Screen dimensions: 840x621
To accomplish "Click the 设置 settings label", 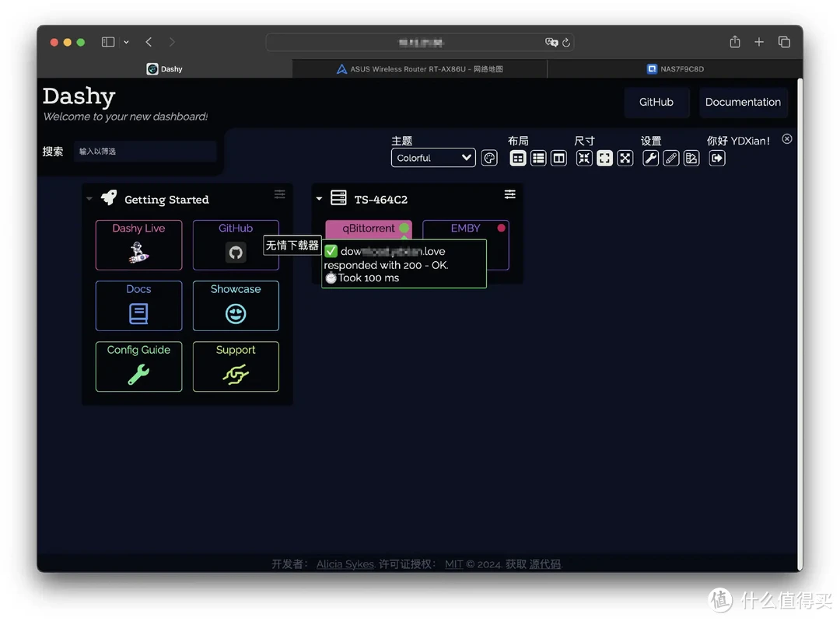I will click(651, 141).
